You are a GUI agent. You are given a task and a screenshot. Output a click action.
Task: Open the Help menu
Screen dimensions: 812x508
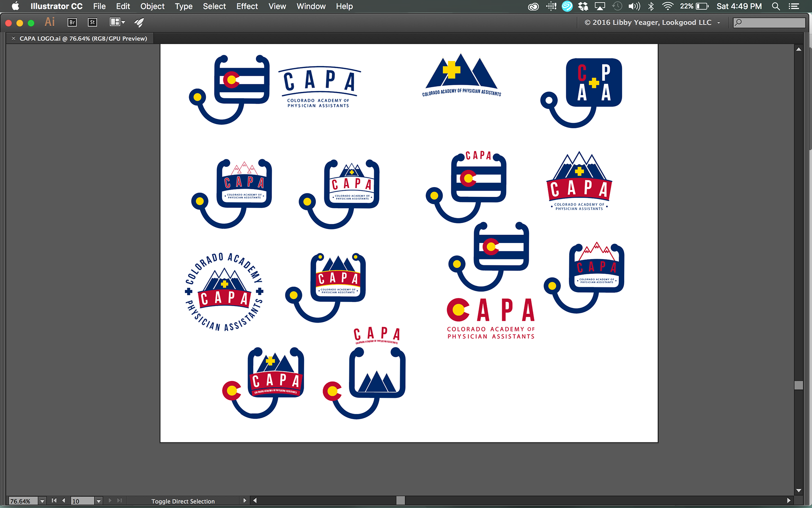tap(344, 6)
